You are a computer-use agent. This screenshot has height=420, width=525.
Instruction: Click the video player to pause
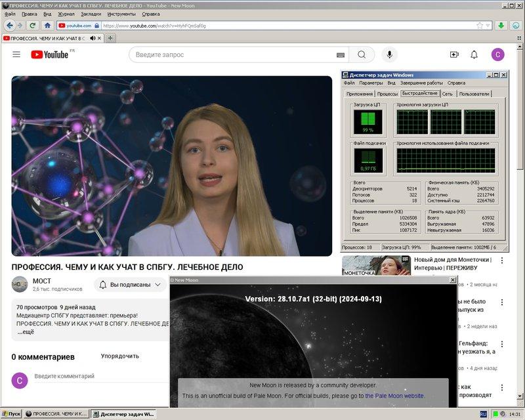[x=172, y=166]
